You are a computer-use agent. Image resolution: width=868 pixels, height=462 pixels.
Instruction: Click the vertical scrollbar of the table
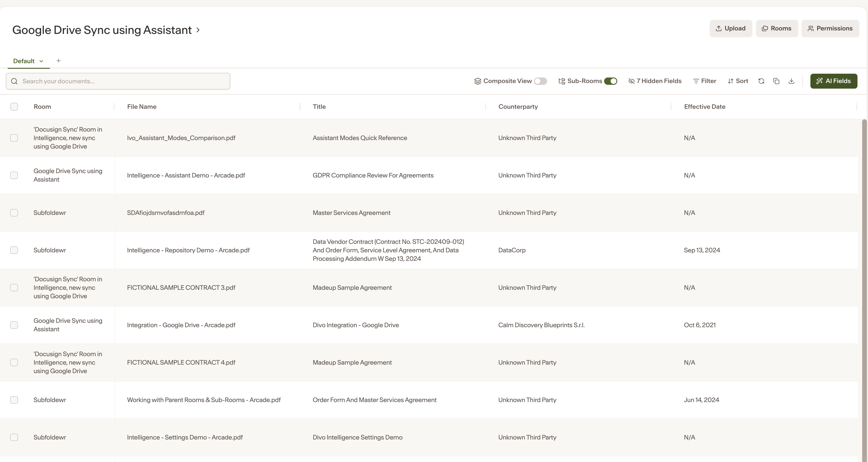864,290
